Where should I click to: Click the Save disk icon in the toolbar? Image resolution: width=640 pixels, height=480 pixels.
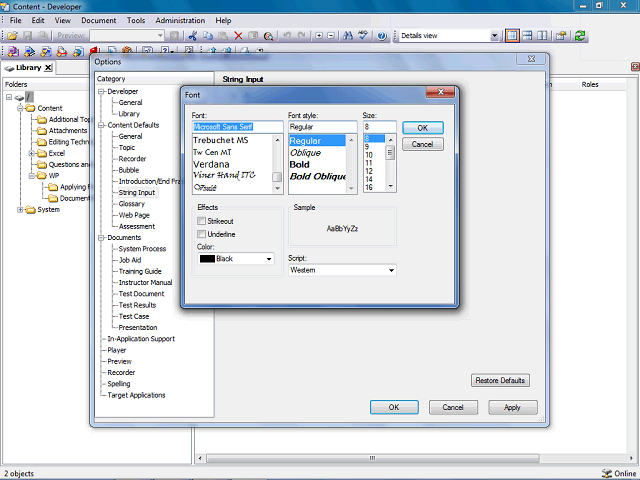pos(27,36)
